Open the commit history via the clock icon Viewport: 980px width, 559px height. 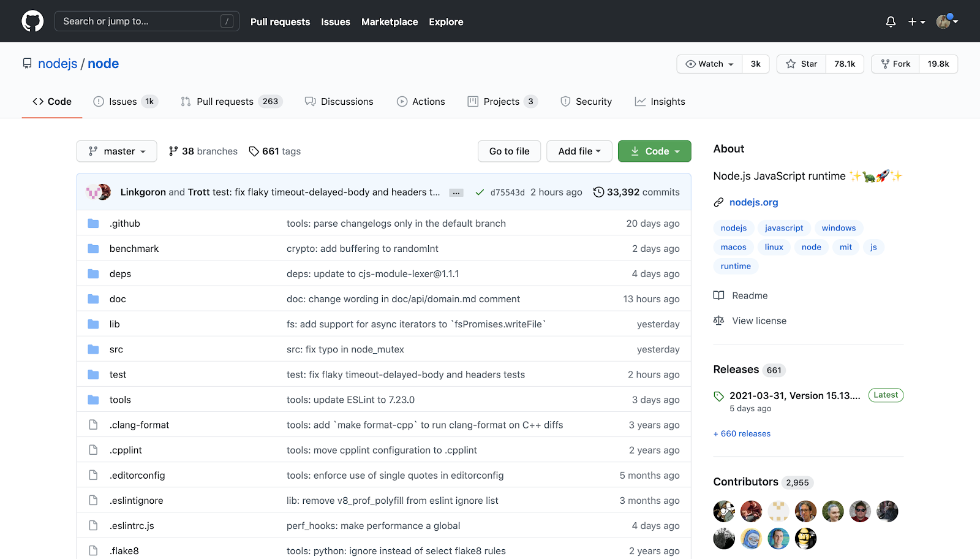(598, 192)
